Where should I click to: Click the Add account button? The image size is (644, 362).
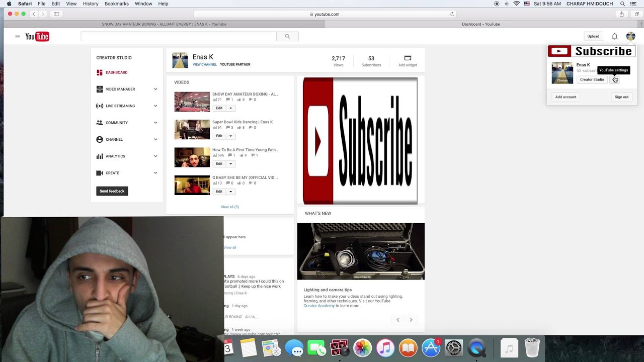(x=566, y=97)
